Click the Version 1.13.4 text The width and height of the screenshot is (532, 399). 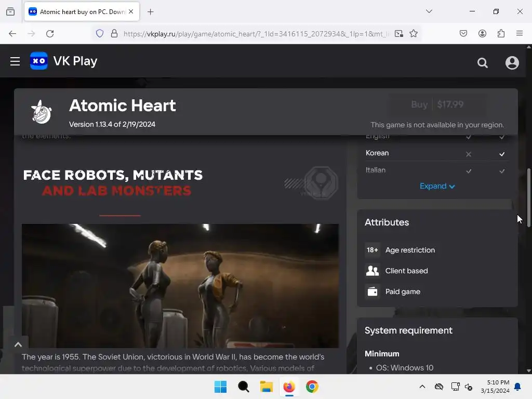112,124
